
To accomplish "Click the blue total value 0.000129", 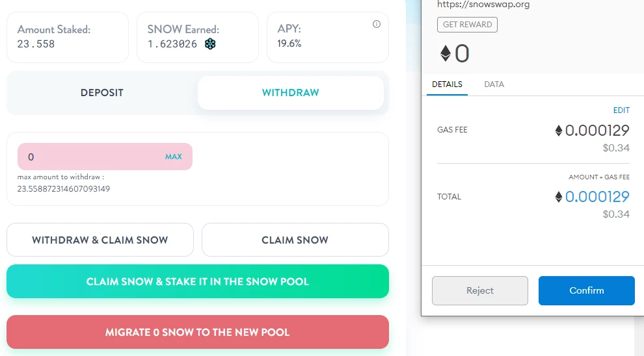I will (597, 197).
